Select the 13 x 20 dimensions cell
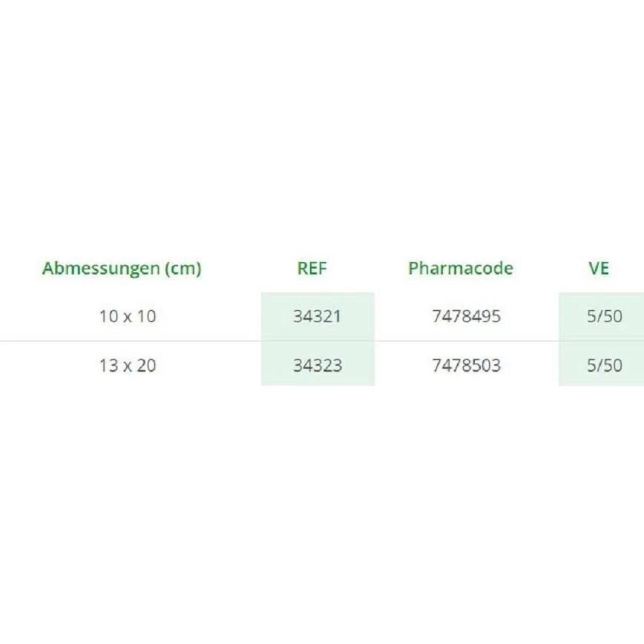This screenshot has width=644, height=644. pos(128,366)
